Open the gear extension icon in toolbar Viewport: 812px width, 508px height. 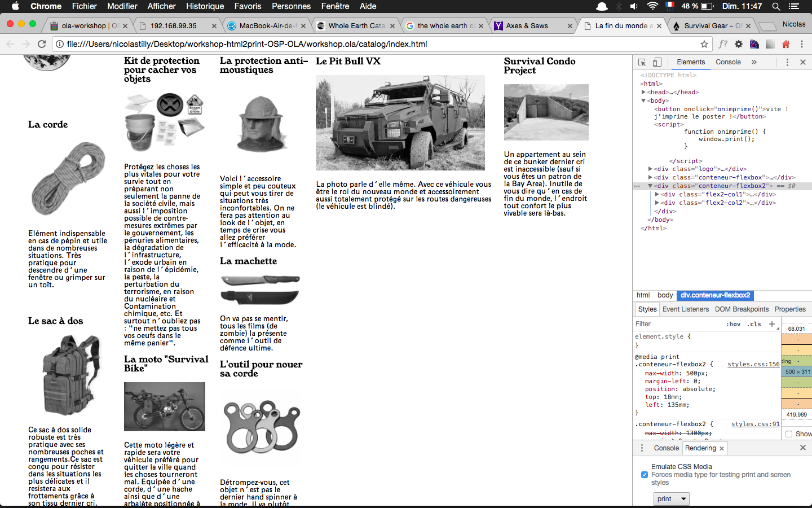739,44
